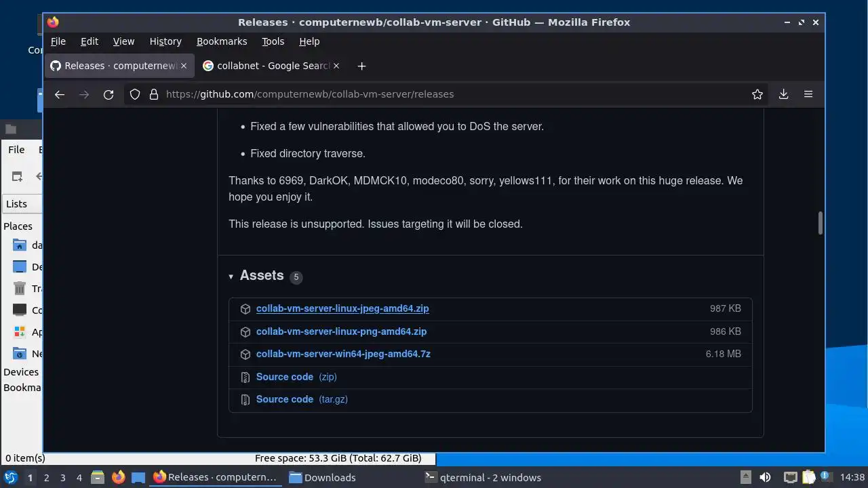Switch to Releases computernewb tab
868x488 pixels.
tap(120, 66)
